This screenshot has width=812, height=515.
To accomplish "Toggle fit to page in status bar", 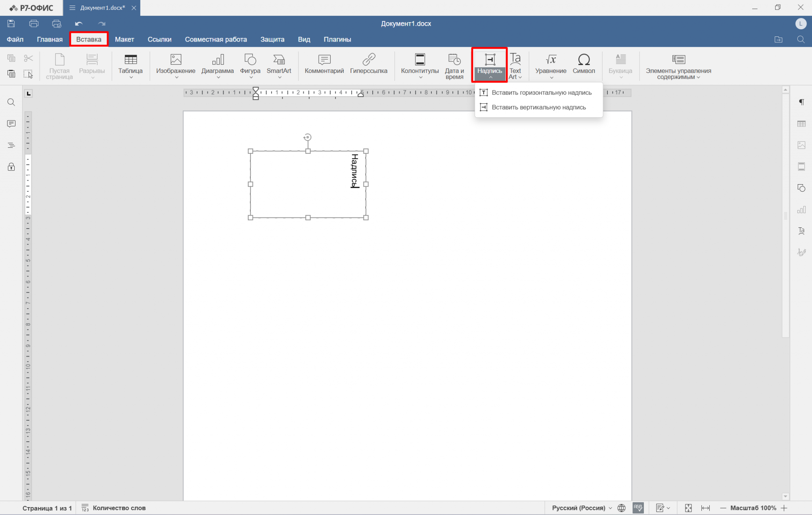I will [688, 508].
